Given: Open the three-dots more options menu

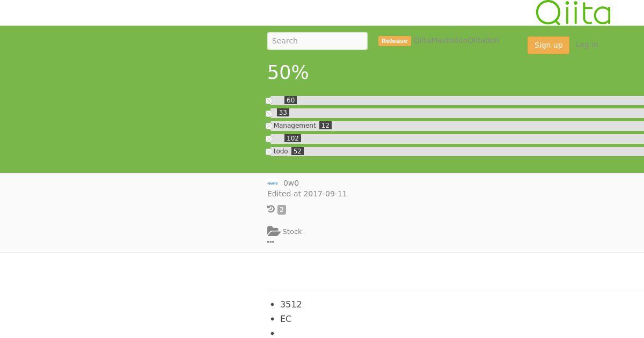Looking at the screenshot, I should [270, 242].
